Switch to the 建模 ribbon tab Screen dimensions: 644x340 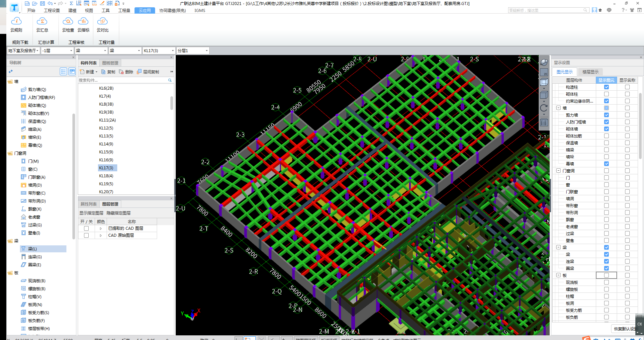click(x=72, y=11)
